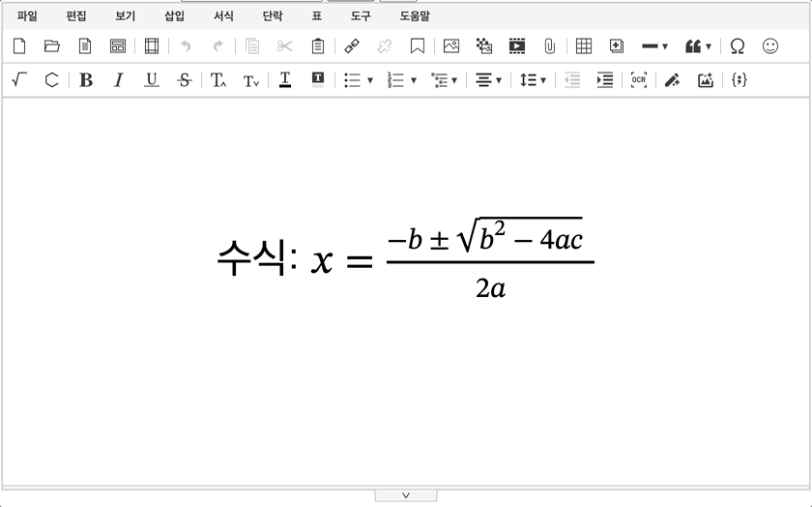812x507 pixels.
Task: Open the 도움말 menu
Action: (x=415, y=15)
